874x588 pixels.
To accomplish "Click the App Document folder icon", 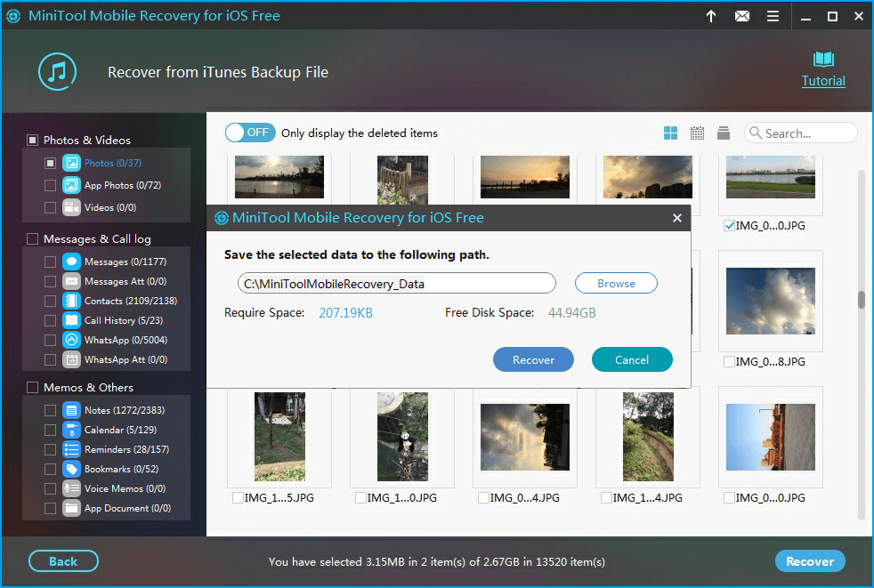I will [71, 508].
